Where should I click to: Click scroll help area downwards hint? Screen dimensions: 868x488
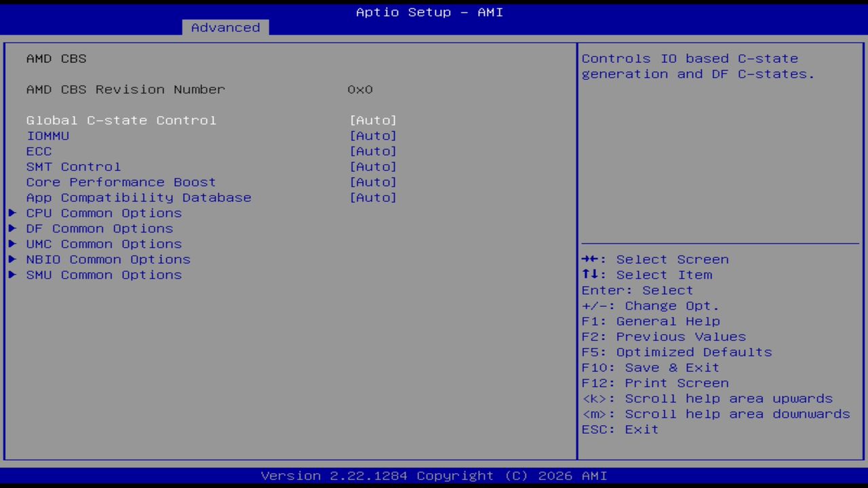[715, 414]
